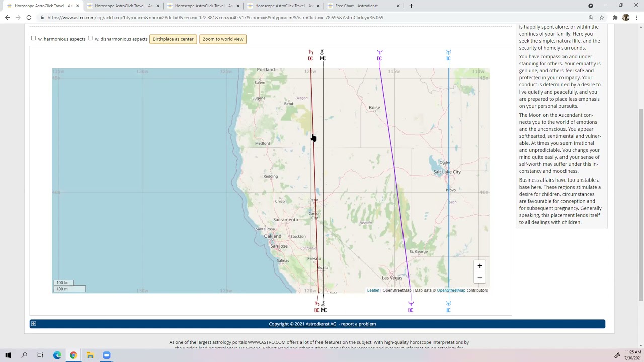Select the first Horoscope AstroClick Travel tab
Viewport: 644px width, 362px height.
pos(43,6)
